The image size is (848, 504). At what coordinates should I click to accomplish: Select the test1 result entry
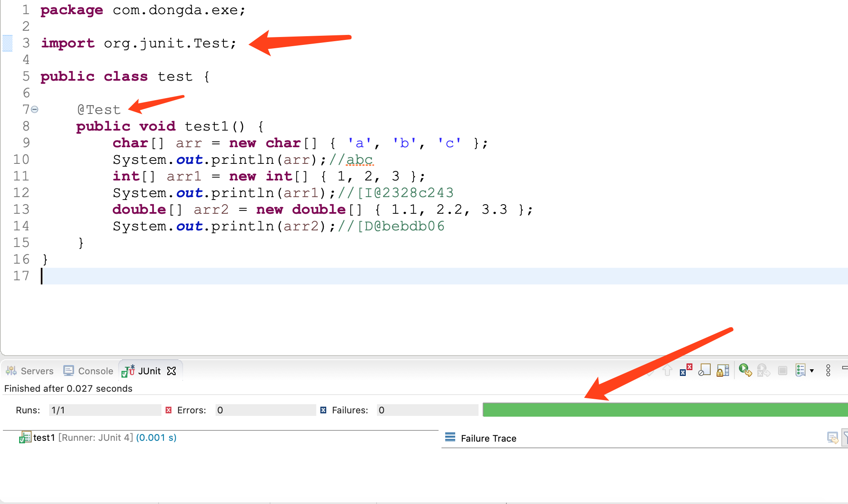(x=44, y=437)
